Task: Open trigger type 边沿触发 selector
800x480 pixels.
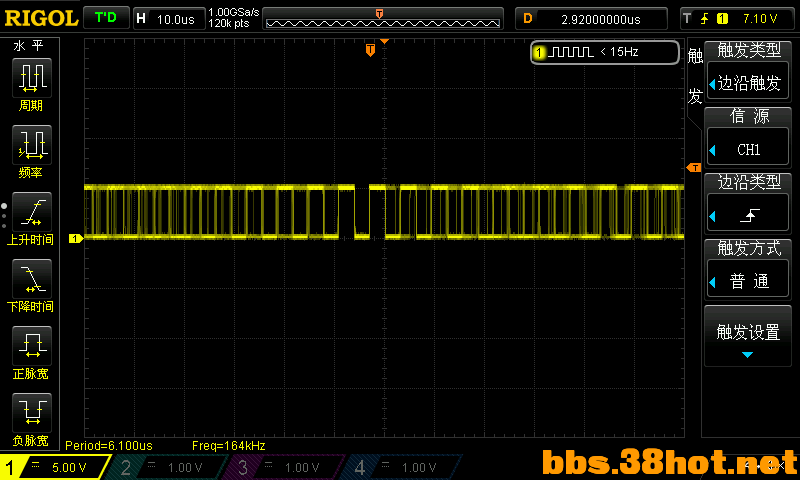Action: [x=748, y=83]
